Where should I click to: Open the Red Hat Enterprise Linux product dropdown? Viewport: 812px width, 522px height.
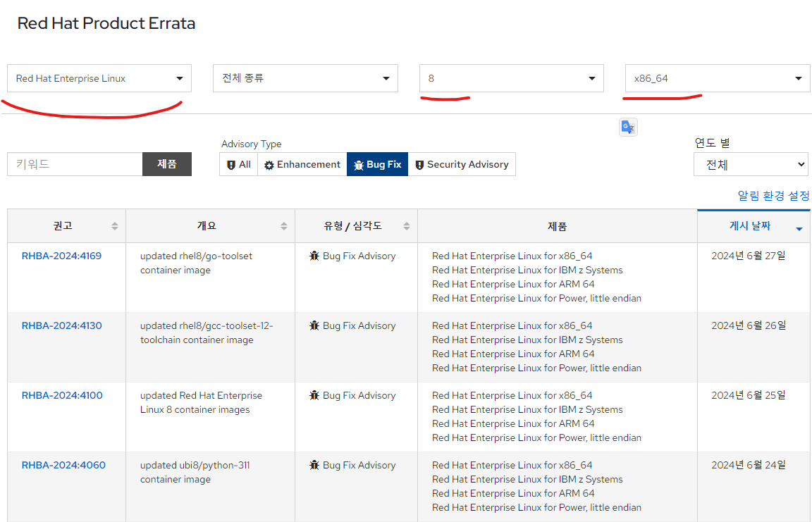99,78
